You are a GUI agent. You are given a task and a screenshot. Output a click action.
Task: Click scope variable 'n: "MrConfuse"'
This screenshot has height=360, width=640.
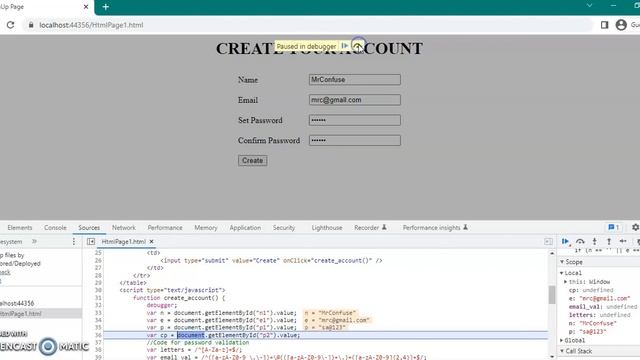tap(593, 323)
